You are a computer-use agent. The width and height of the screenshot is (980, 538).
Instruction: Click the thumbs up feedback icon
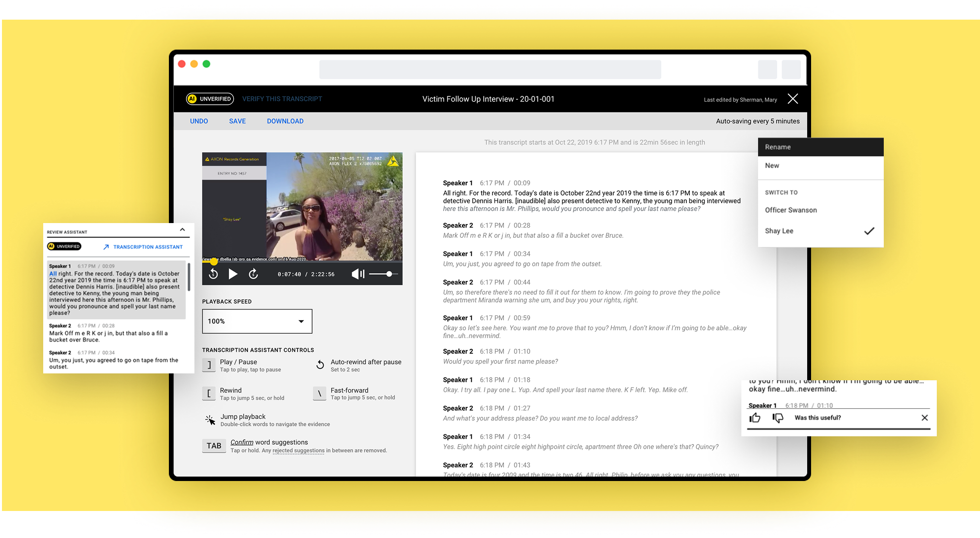[x=755, y=418]
